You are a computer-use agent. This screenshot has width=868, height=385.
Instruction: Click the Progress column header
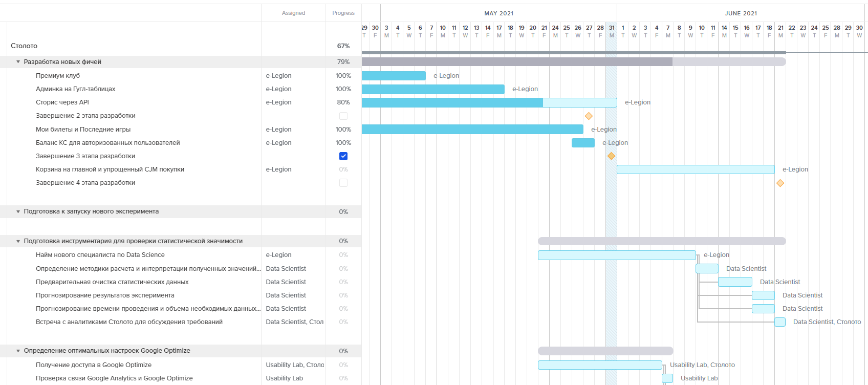[343, 13]
